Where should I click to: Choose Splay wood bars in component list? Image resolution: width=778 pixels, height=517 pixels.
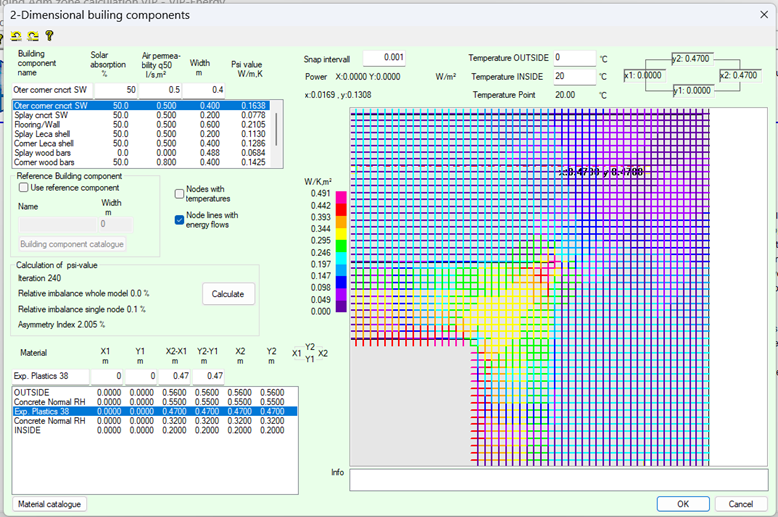(44, 152)
